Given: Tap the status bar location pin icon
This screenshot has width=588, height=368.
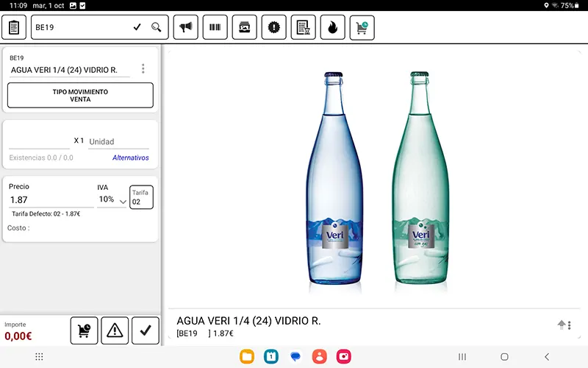Looking at the screenshot, I should (546, 5).
